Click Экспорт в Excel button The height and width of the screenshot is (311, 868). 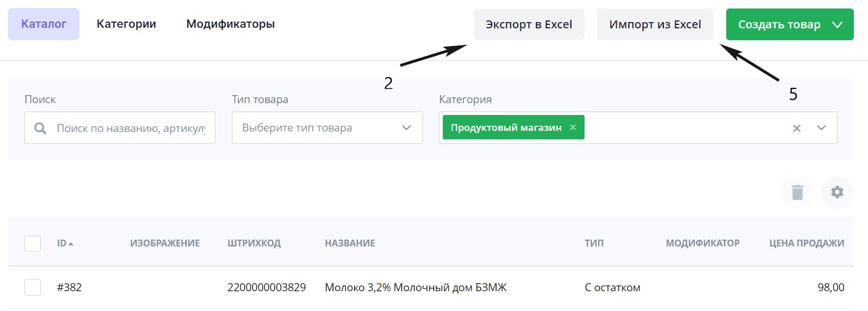pyautogui.click(x=528, y=24)
